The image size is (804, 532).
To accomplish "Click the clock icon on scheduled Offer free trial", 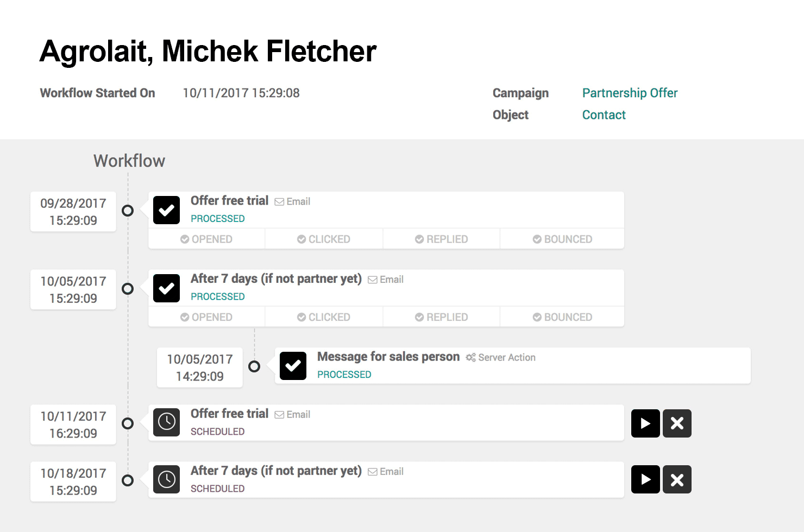I will [x=166, y=422].
